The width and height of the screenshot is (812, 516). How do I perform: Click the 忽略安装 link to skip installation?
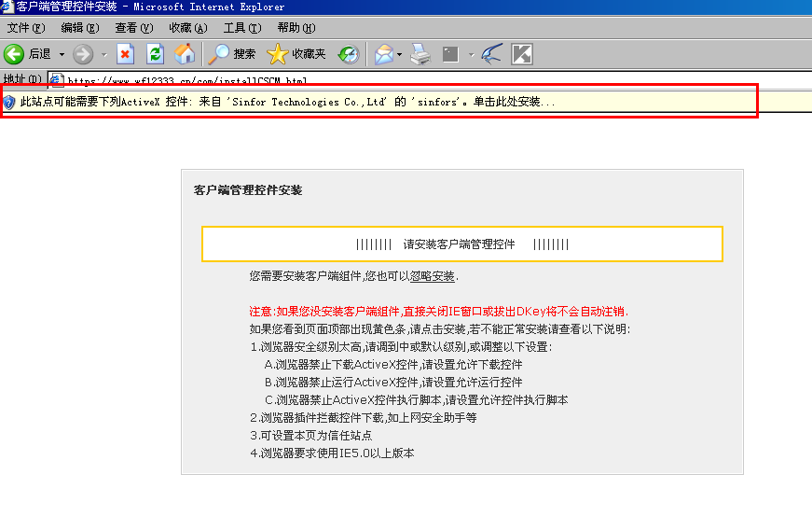click(433, 276)
